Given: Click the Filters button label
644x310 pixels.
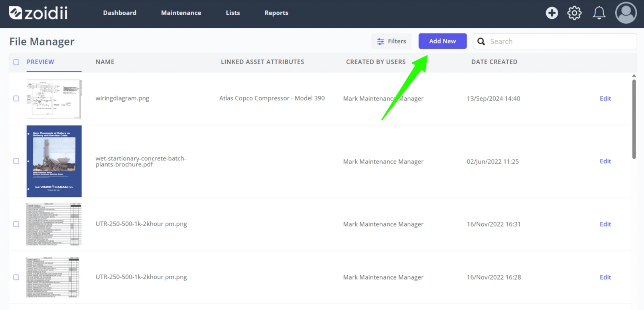Looking at the screenshot, I should 397,41.
